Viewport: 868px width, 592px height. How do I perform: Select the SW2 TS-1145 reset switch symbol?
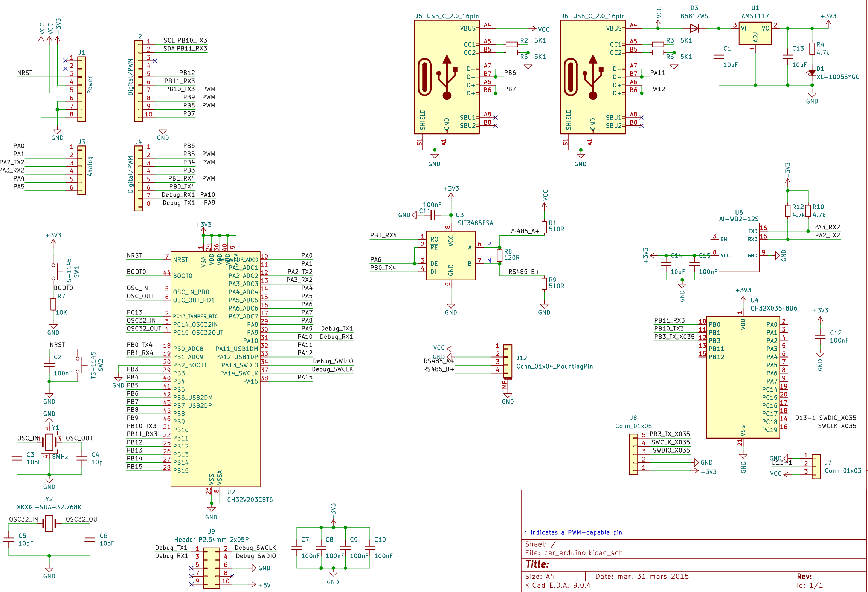(x=80, y=365)
